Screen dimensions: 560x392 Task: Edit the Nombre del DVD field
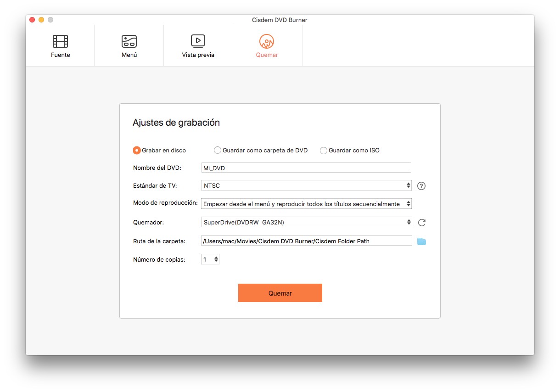(x=306, y=168)
